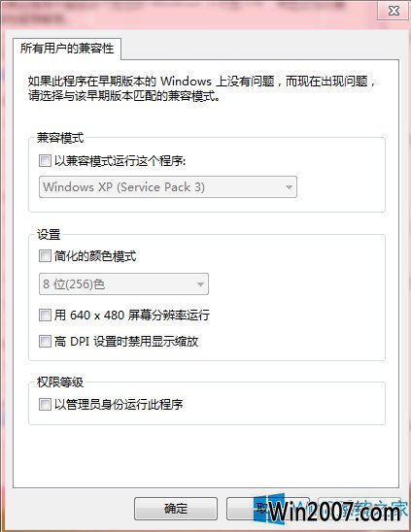
Task: Enable 以兼容模式运行这个程序 checkbox
Action: (45, 160)
